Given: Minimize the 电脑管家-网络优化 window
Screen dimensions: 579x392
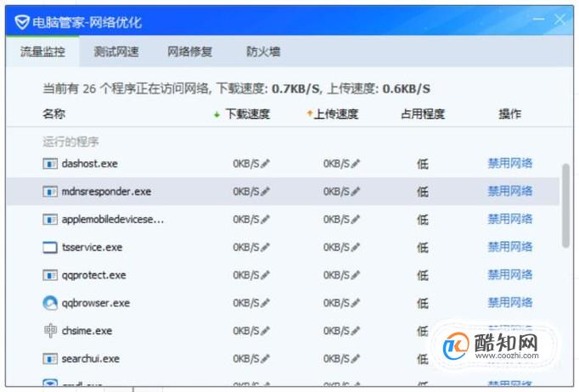Looking at the screenshot, I should (x=539, y=20).
